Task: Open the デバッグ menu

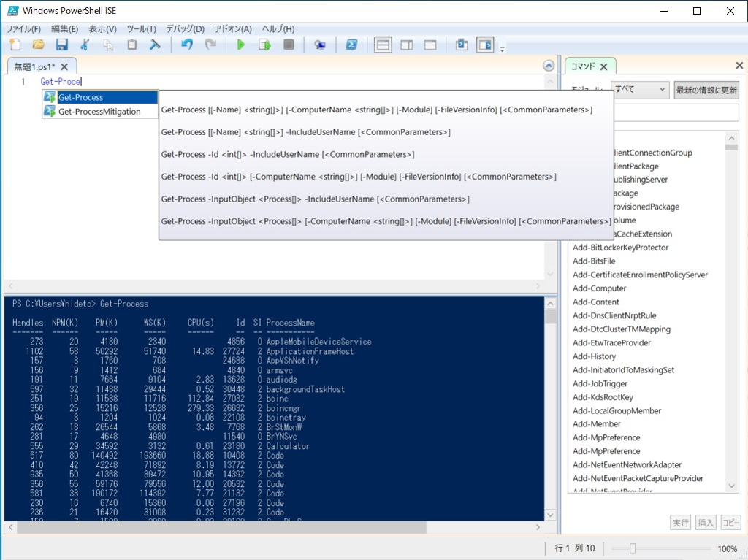Action: [x=187, y=28]
